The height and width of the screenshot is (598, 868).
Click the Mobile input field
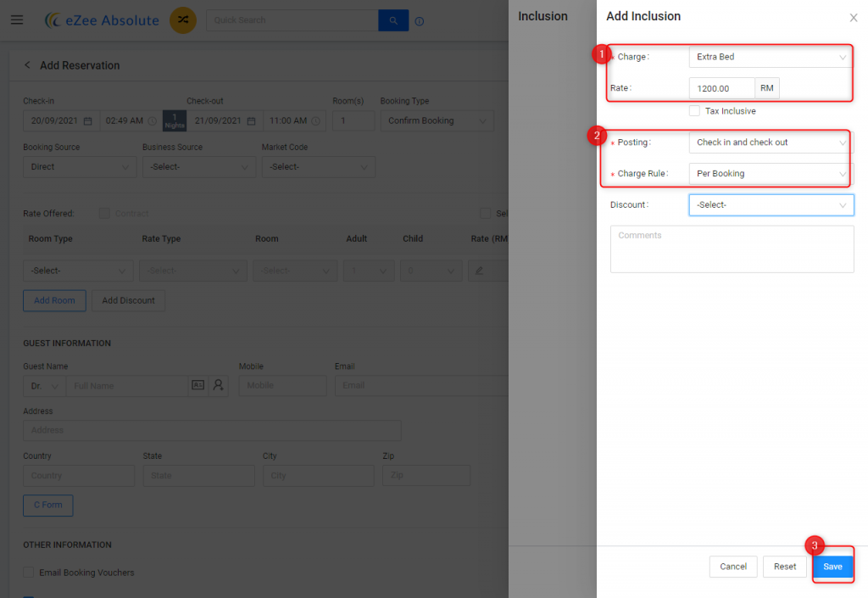pyautogui.click(x=282, y=385)
